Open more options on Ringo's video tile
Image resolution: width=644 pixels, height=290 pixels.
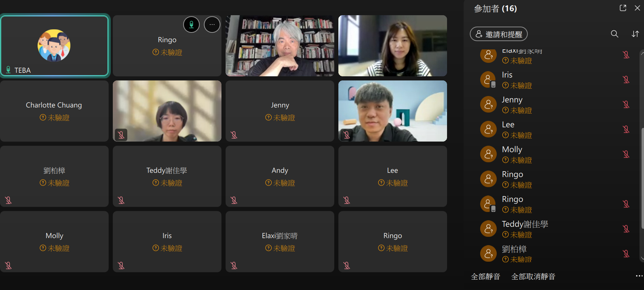tap(212, 25)
